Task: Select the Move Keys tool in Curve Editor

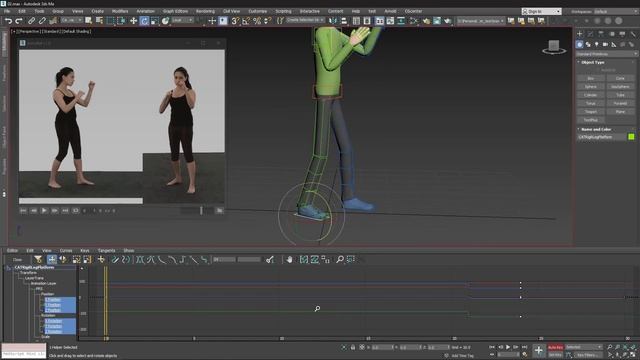Action: point(52,259)
